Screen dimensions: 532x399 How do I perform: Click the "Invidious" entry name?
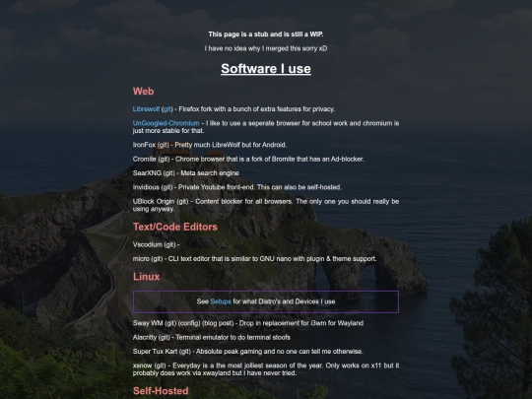[146, 187]
